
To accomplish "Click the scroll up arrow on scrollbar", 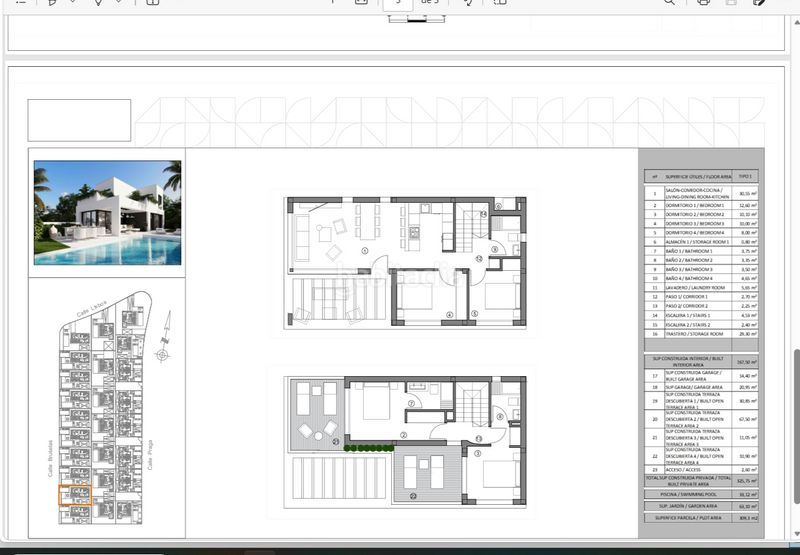I will point(796,22).
